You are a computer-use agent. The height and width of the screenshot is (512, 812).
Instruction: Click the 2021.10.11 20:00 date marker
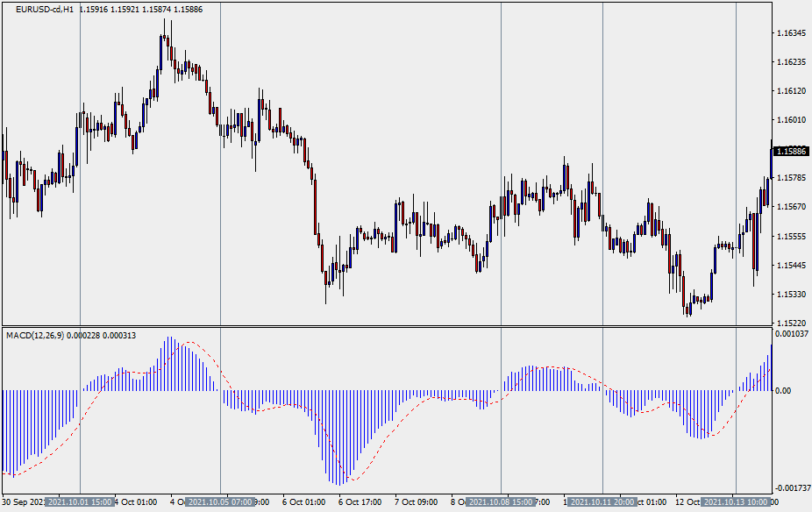coord(602,502)
